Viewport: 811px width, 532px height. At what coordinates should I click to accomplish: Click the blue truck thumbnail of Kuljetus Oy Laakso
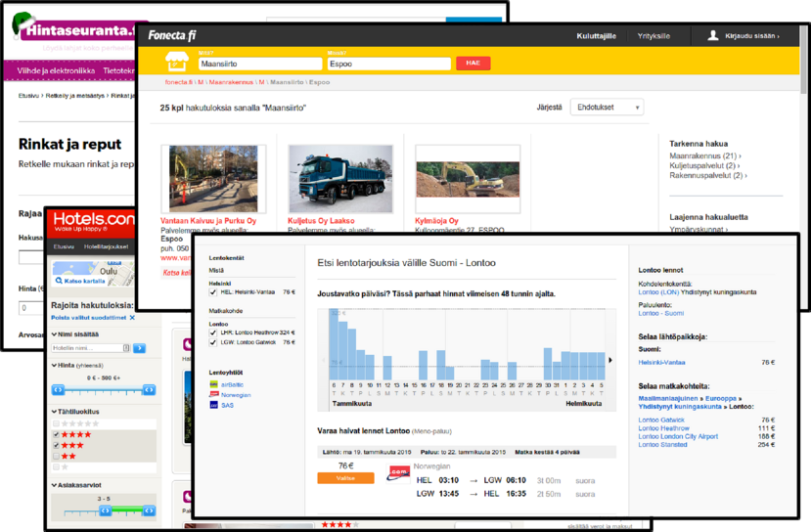[340, 179]
